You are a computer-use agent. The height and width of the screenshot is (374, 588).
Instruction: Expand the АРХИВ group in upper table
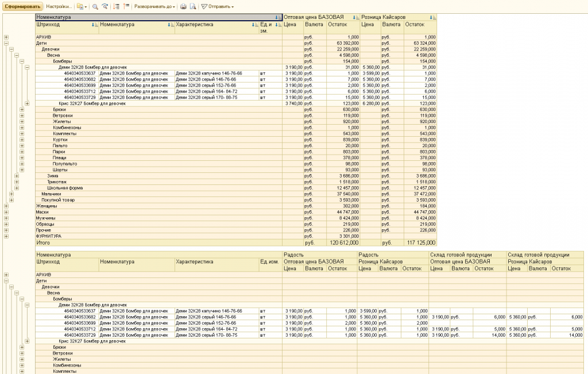(6, 37)
